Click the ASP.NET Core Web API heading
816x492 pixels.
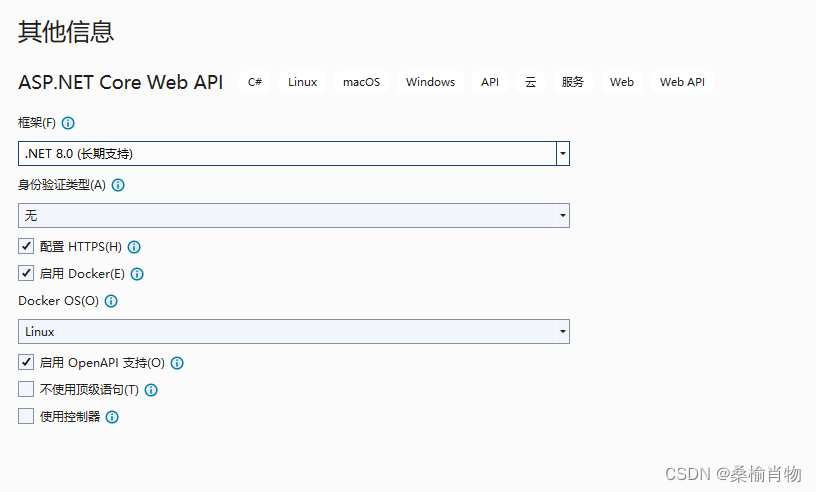pyautogui.click(x=121, y=82)
